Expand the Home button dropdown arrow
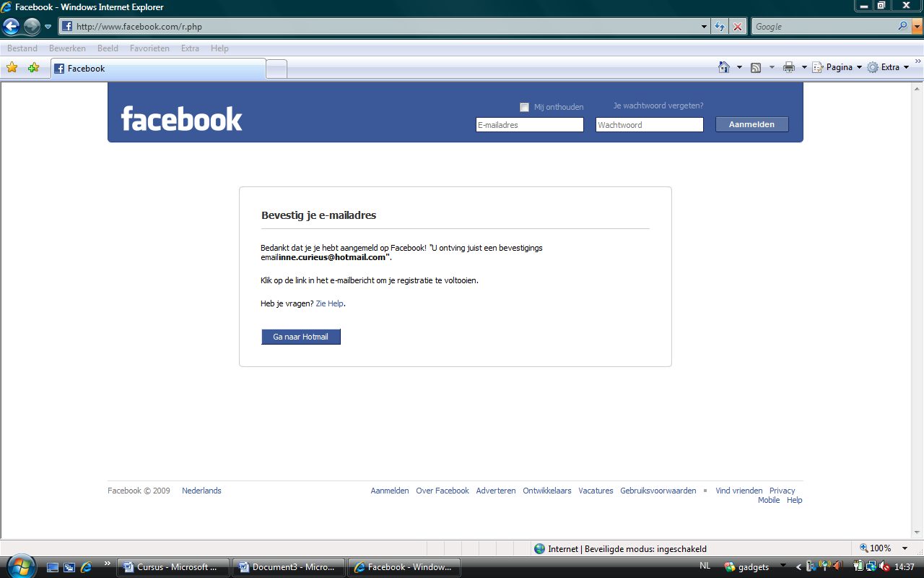Viewport: 924px width, 578px height. (x=739, y=67)
